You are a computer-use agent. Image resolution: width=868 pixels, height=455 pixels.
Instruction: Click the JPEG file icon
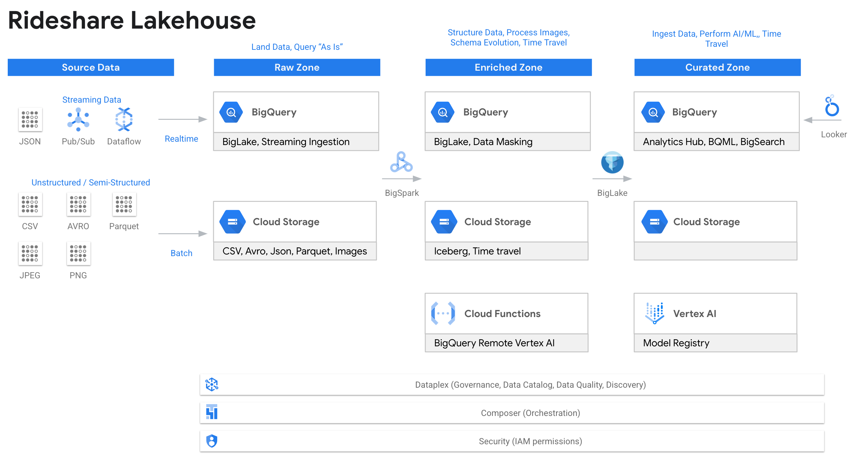click(x=30, y=253)
